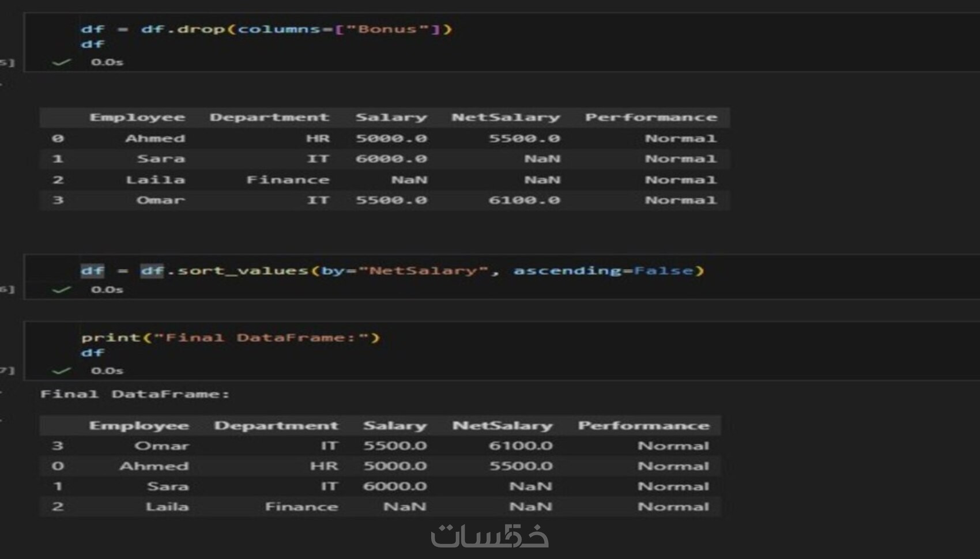Click the Employee column header in first table
This screenshot has height=559, width=980.
click(137, 118)
